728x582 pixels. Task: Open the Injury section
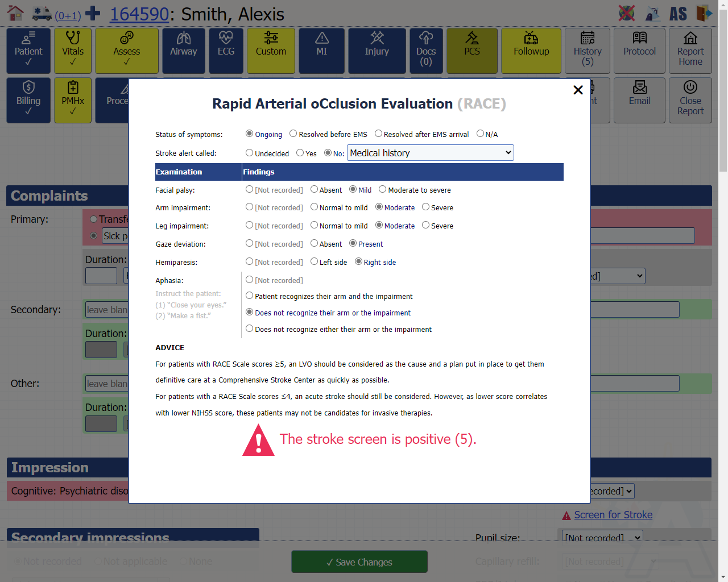coord(377,51)
